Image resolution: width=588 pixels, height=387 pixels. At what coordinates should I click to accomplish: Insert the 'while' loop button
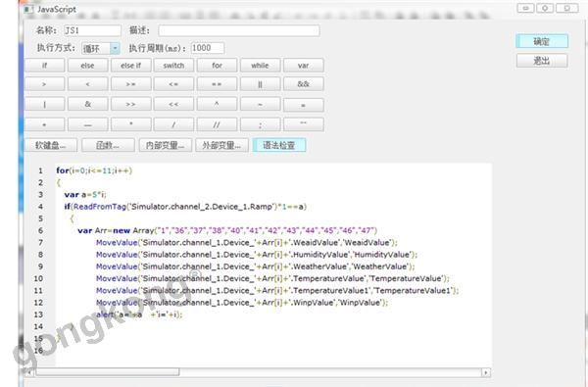(261, 66)
